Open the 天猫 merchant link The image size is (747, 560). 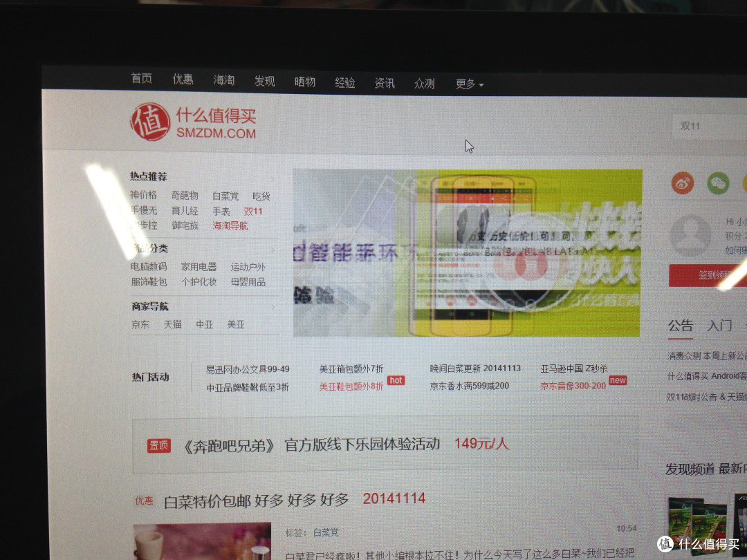(172, 325)
